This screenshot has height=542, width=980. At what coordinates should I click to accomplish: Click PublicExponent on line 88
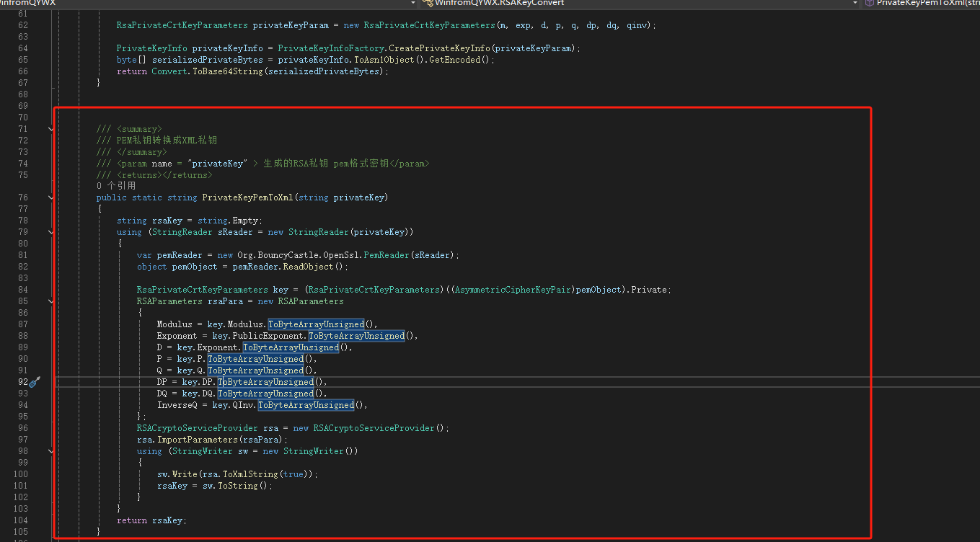pyautogui.click(x=268, y=336)
